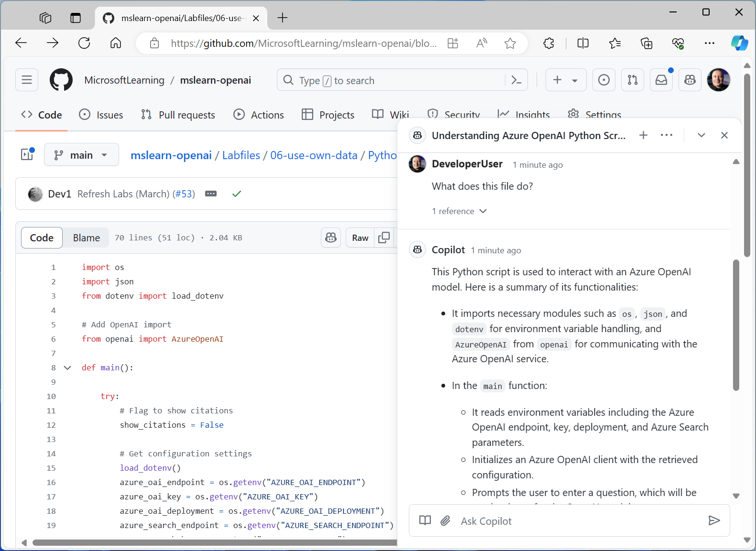
Task: Click the Copilot chat scrollbar thumb
Action: coord(736,325)
